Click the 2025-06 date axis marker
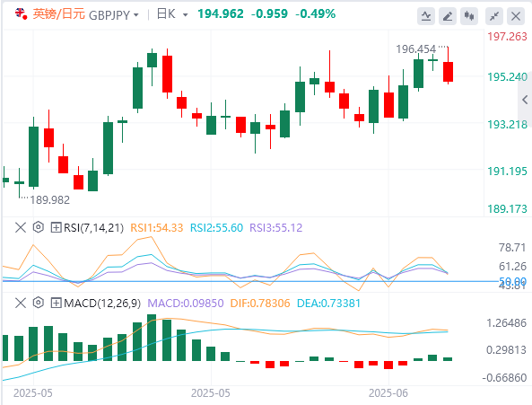The height and width of the screenshot is (405, 532). [388, 393]
